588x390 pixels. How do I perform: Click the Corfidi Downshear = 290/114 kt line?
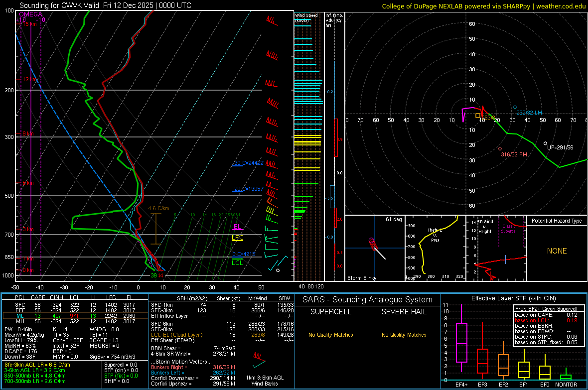(x=193, y=379)
